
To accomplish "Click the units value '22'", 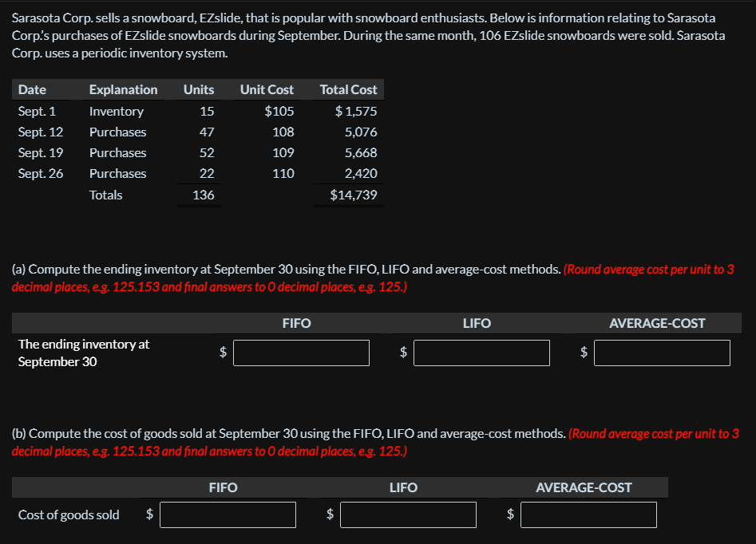I will (x=207, y=173).
